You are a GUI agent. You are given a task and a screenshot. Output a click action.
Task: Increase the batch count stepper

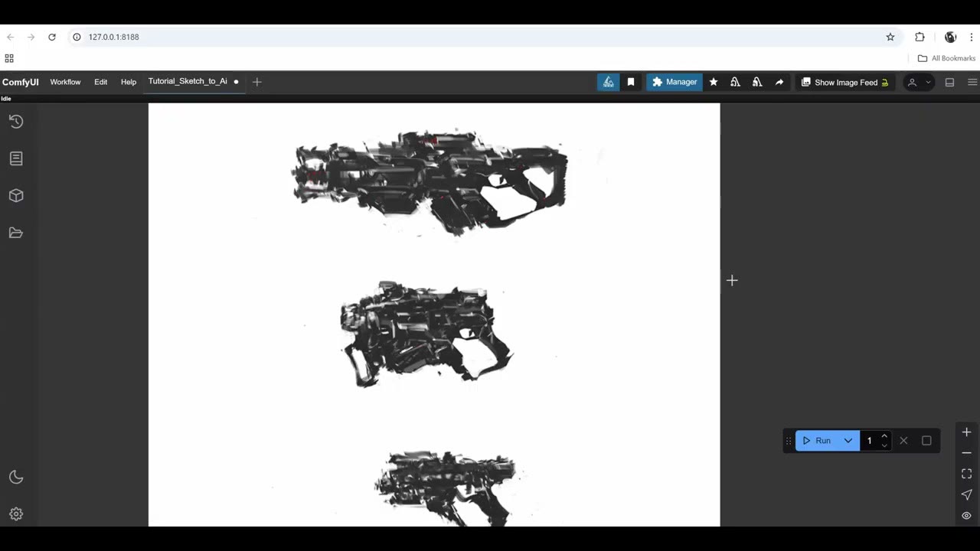(884, 436)
